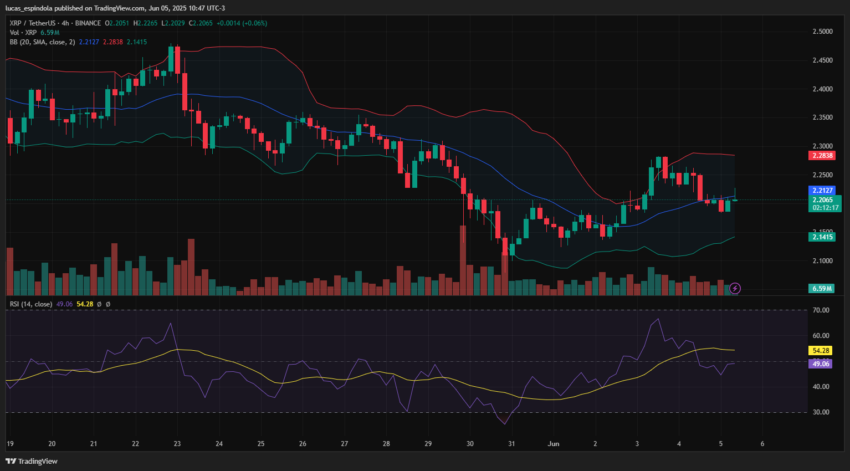Click the 6.59M volume label on axis
Screen dimensions: 850x471
coord(822,288)
